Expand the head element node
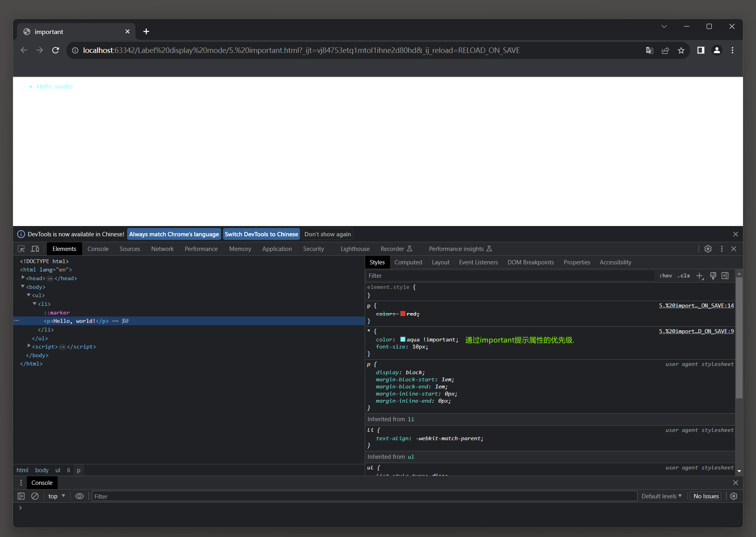This screenshot has width=756, height=537. (x=23, y=278)
